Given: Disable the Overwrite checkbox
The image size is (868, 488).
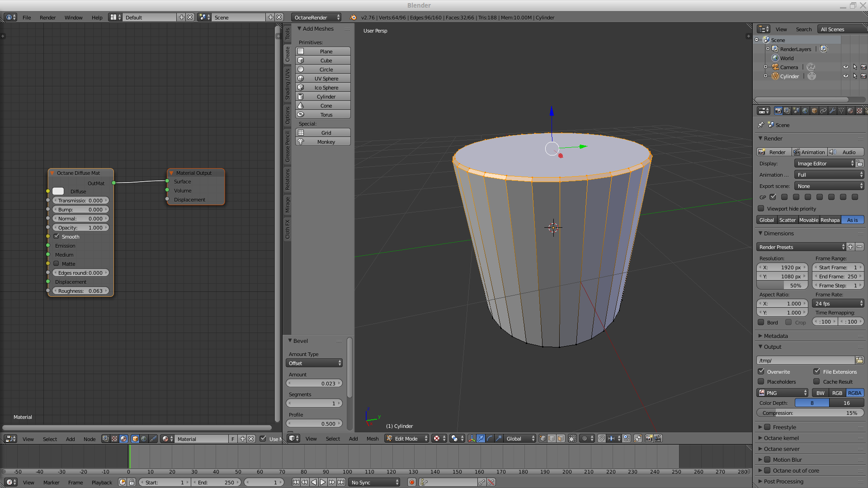Looking at the screenshot, I should click(x=761, y=371).
